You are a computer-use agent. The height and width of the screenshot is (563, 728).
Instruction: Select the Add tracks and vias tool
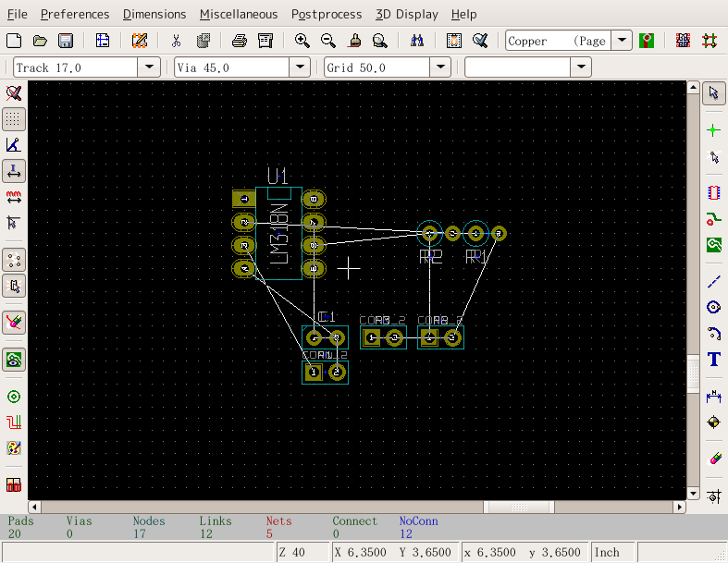(713, 219)
